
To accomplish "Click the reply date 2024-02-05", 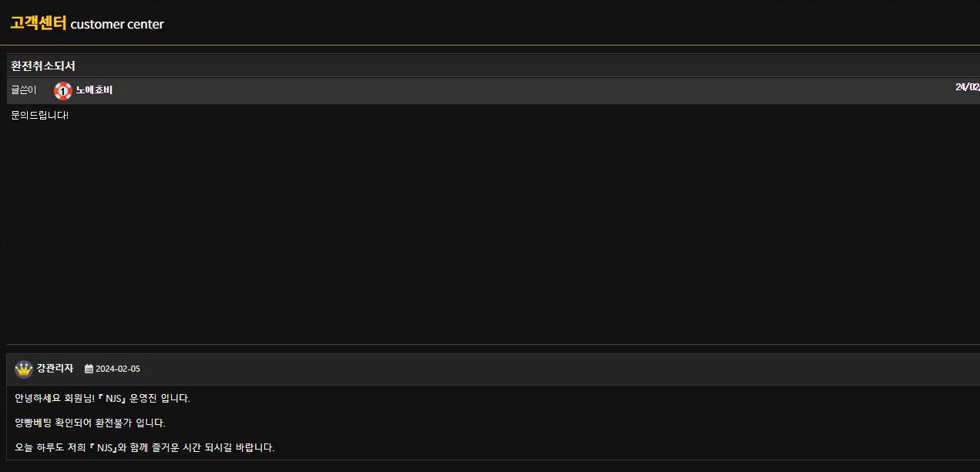I will click(x=118, y=369).
